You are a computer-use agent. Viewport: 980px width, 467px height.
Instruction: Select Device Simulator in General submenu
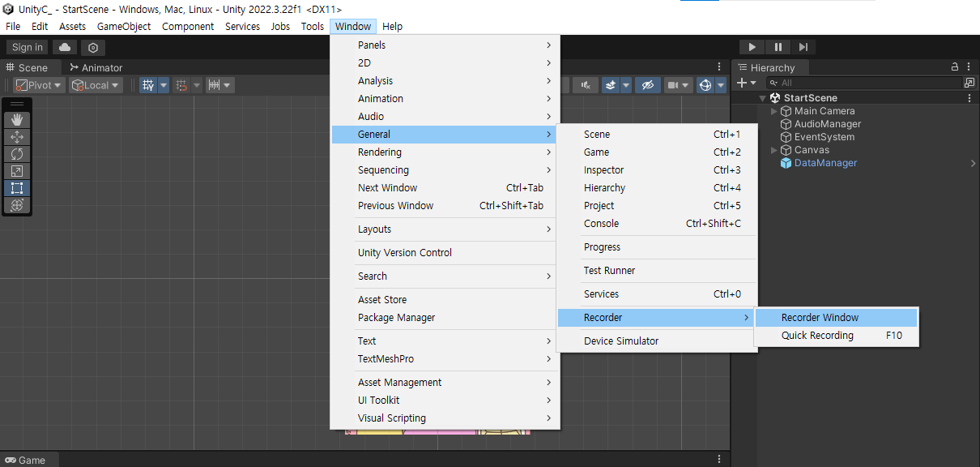tap(657, 341)
